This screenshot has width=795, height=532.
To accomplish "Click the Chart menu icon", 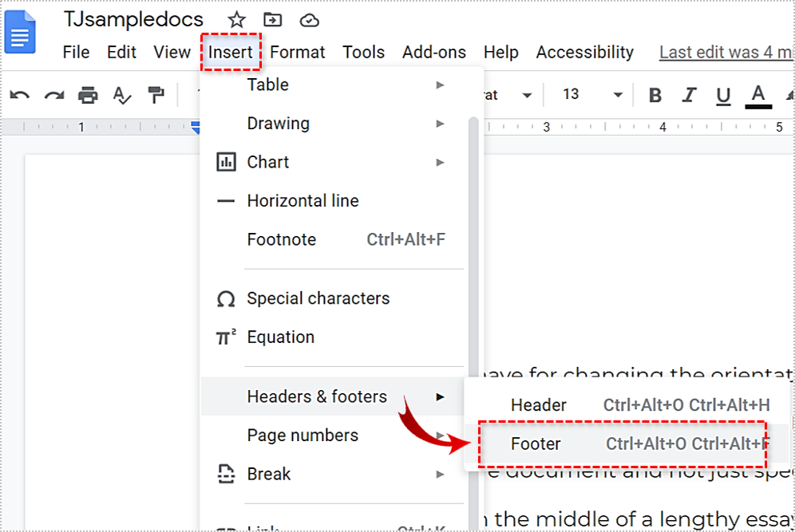I will (226, 162).
